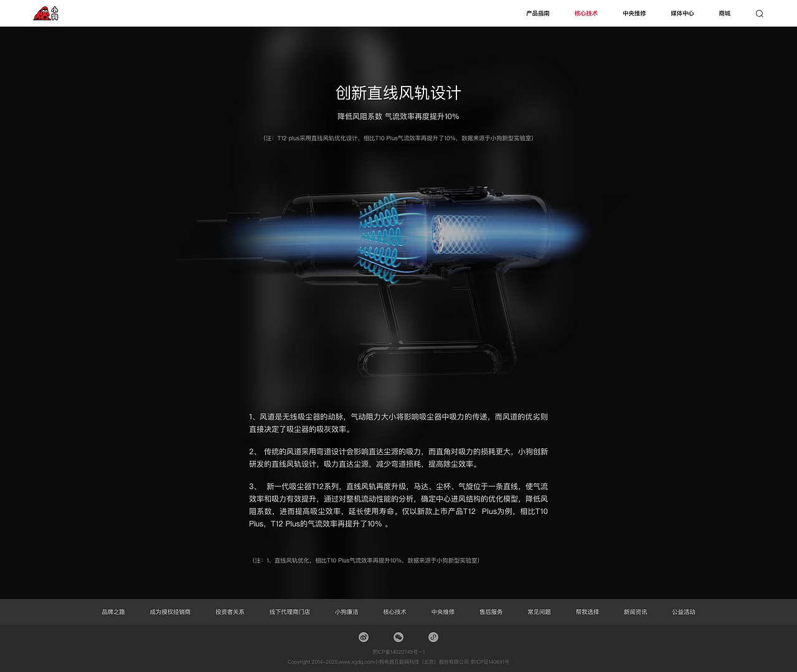Click the note under the heading about T12 plus

pos(398,138)
